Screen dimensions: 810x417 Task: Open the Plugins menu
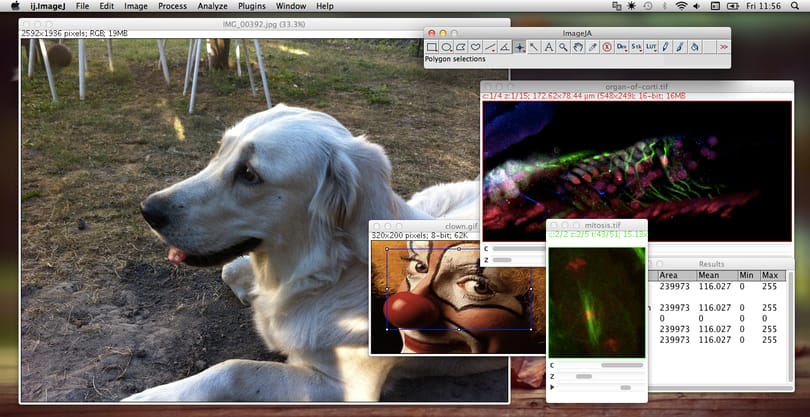pos(252,6)
